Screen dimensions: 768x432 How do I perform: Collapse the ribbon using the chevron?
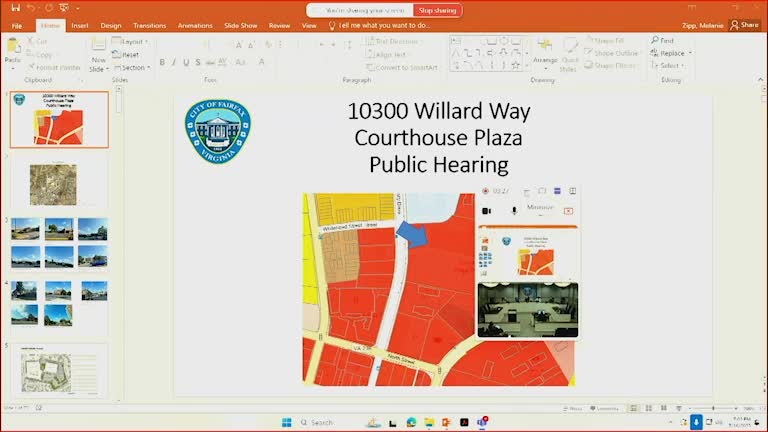pos(760,79)
